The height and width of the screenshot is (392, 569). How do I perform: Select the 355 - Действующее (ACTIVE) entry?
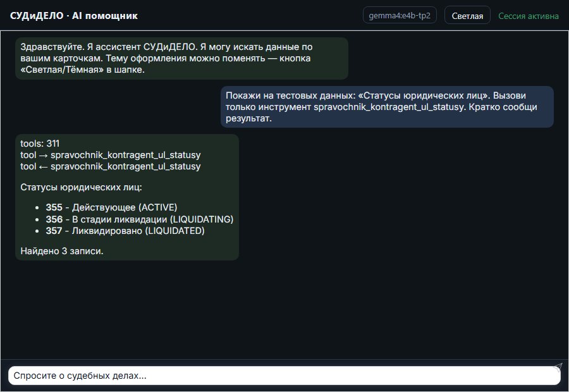[111, 207]
